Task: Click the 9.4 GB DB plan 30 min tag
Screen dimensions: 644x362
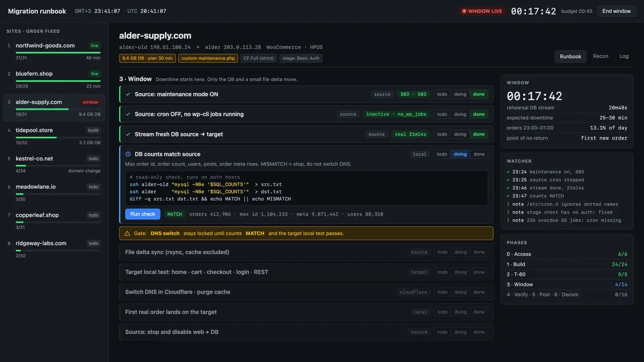Action: click(147, 58)
